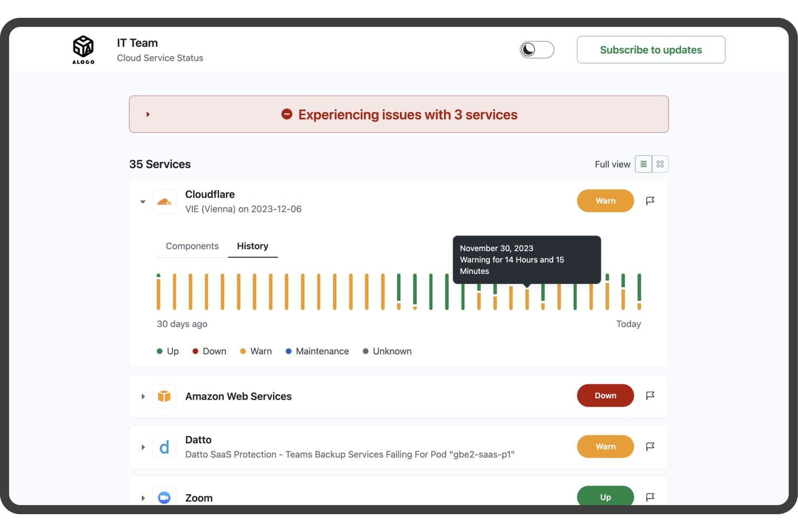Click the Maintenance legend item
798x532 pixels.
pos(317,351)
